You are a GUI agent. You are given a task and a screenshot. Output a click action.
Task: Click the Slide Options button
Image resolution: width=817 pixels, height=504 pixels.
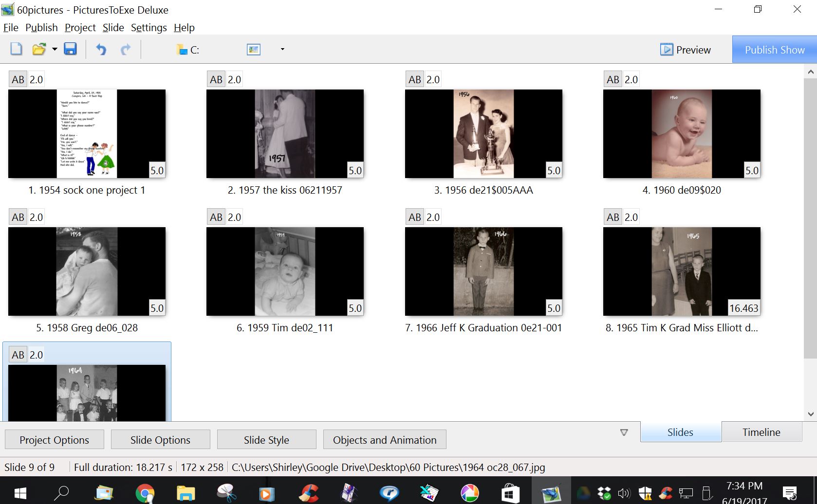click(x=160, y=440)
